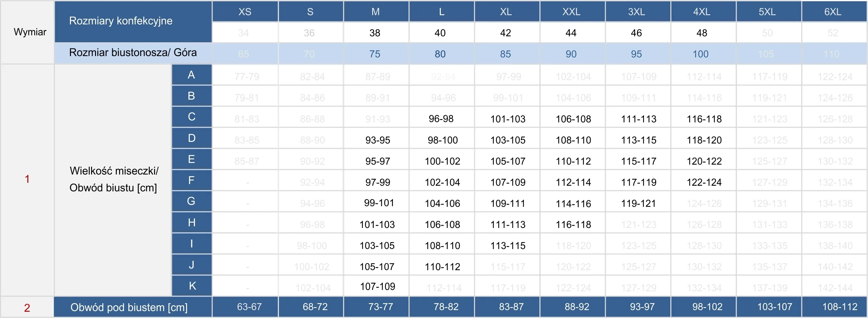The image size is (868, 318).
Task: Click the "Wymiar" header cell
Action: coord(30,32)
